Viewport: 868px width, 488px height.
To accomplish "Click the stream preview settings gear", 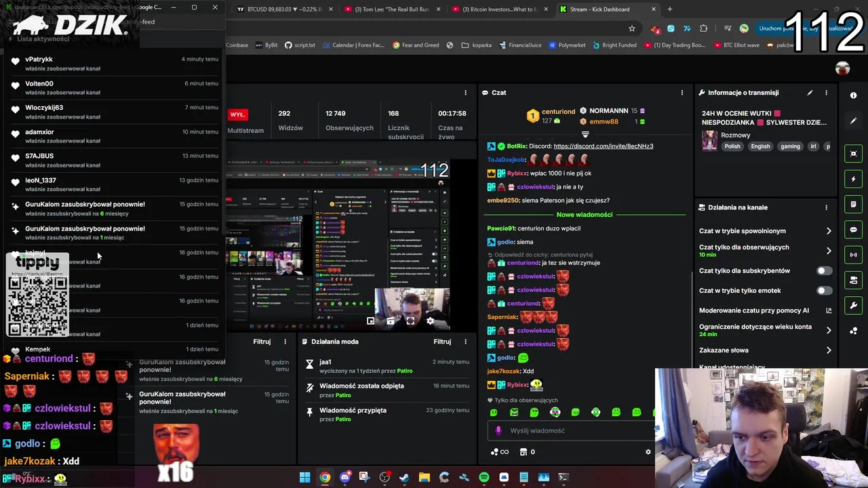I will 430,321.
